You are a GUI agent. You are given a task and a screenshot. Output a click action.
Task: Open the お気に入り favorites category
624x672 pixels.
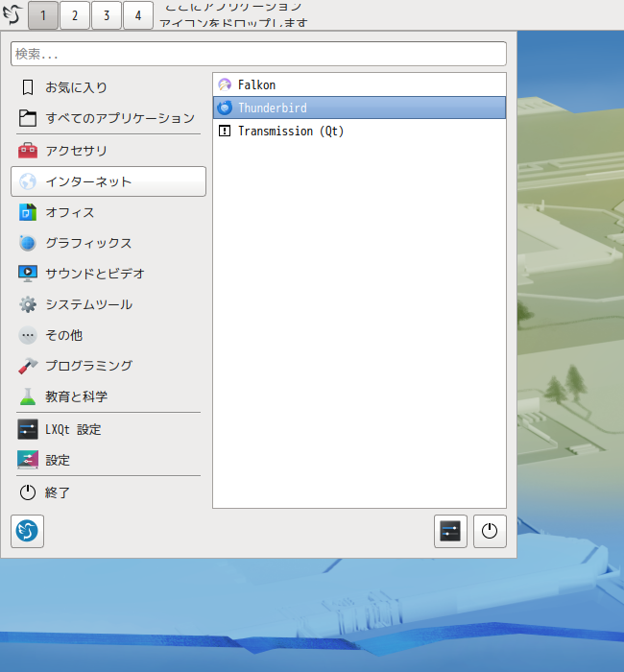tap(108, 87)
